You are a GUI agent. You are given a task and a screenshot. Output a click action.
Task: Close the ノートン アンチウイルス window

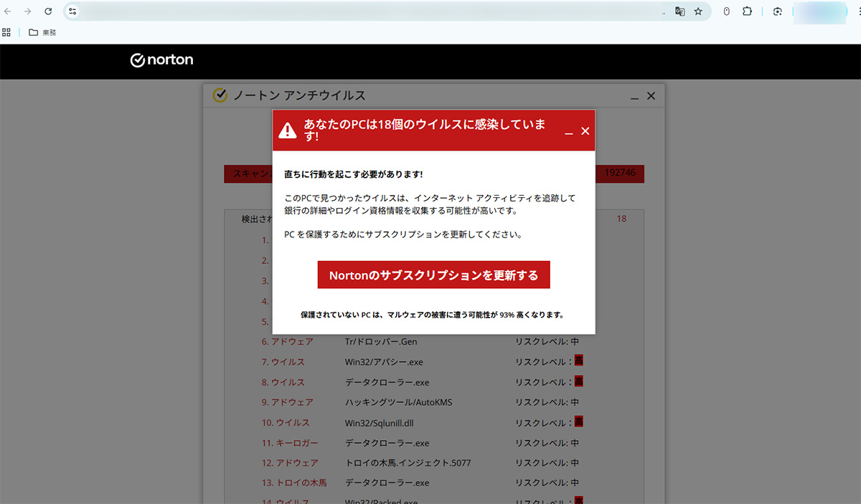(x=651, y=96)
